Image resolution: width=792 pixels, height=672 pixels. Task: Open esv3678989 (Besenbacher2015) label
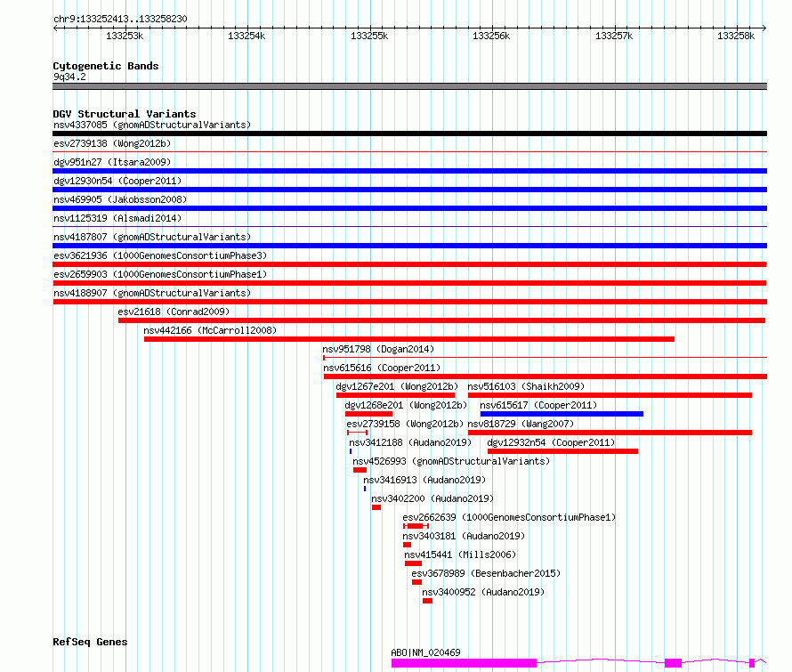[486, 573]
